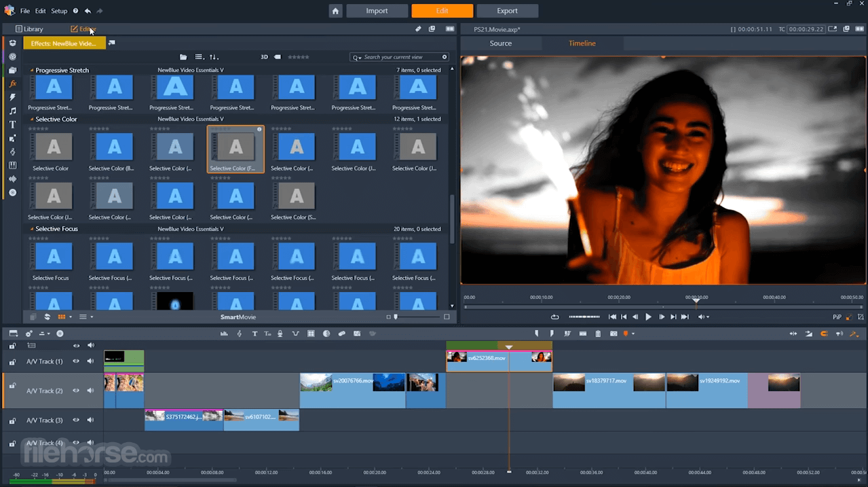868x487 pixels.
Task: Hide video on A/V Track (1) with eye icon
Action: point(76,361)
